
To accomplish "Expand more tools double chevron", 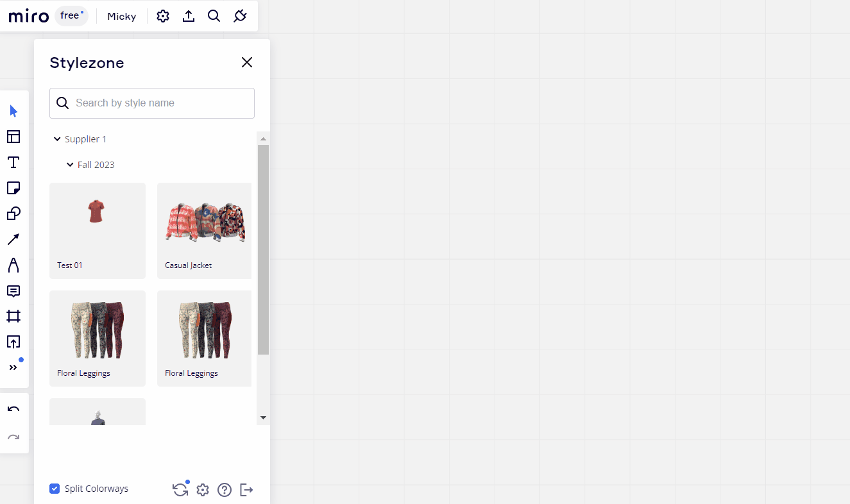I will tap(13, 367).
